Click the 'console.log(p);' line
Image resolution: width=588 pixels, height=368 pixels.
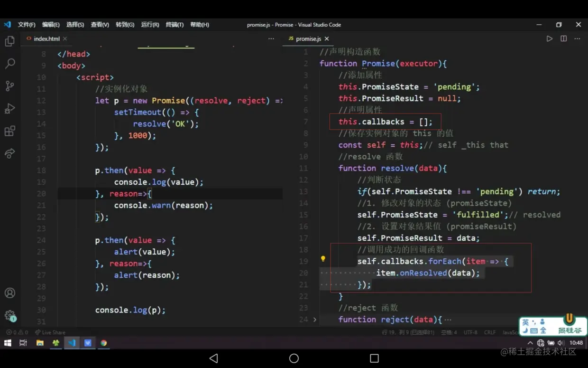click(x=130, y=310)
